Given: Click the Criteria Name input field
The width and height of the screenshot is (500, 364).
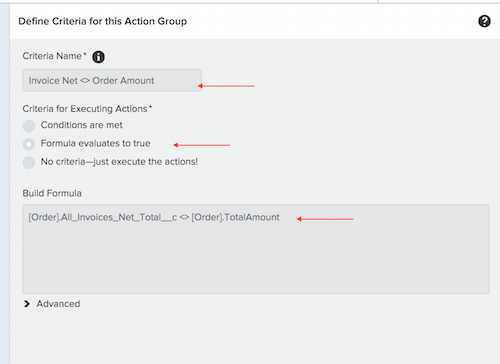Looking at the screenshot, I should click(x=112, y=80).
